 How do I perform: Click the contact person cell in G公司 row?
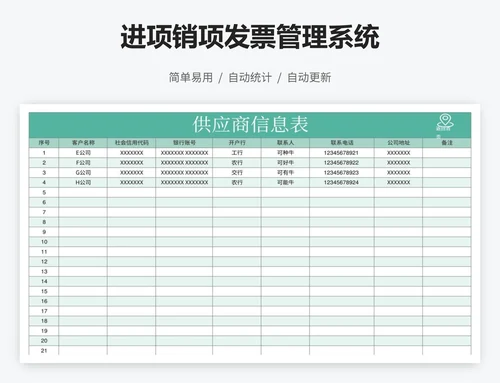tap(285, 173)
